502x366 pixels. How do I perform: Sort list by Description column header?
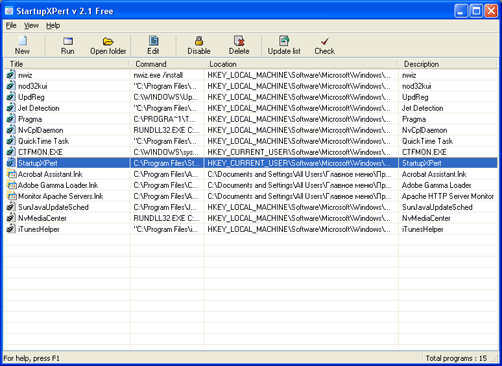pos(448,64)
